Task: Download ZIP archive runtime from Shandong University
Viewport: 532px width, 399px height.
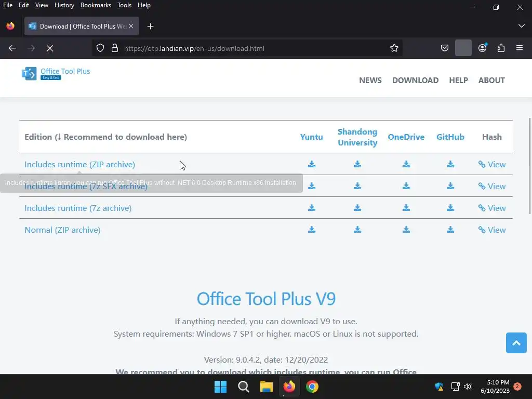Action: point(357,164)
